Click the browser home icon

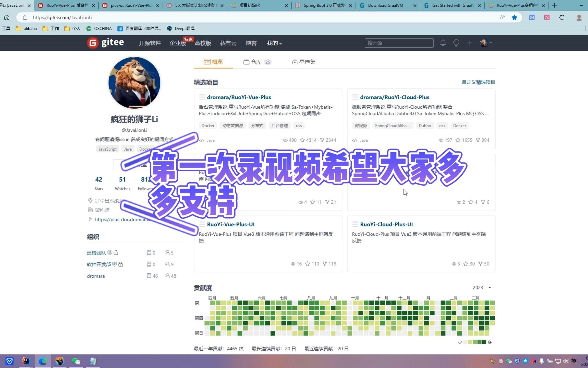tap(7, 17)
